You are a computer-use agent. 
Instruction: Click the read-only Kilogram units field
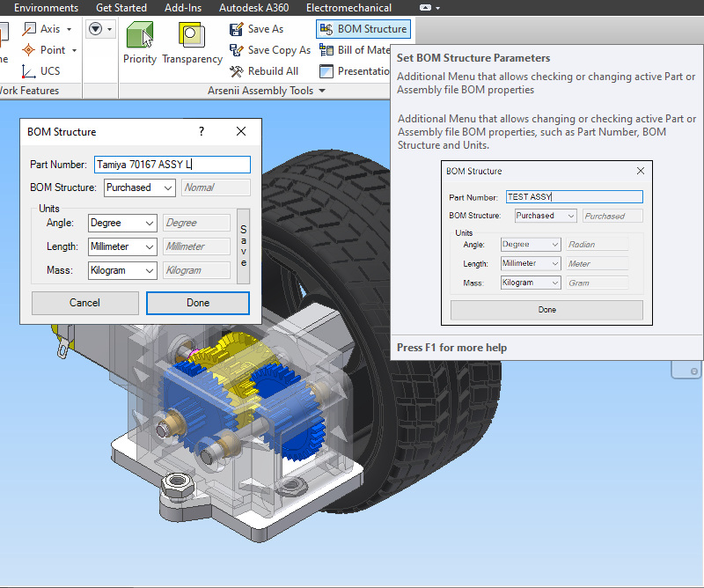click(196, 270)
